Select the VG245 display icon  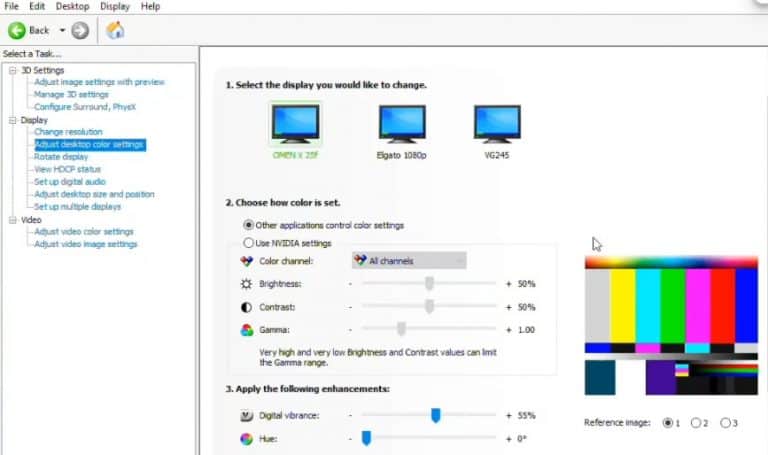coord(497,124)
